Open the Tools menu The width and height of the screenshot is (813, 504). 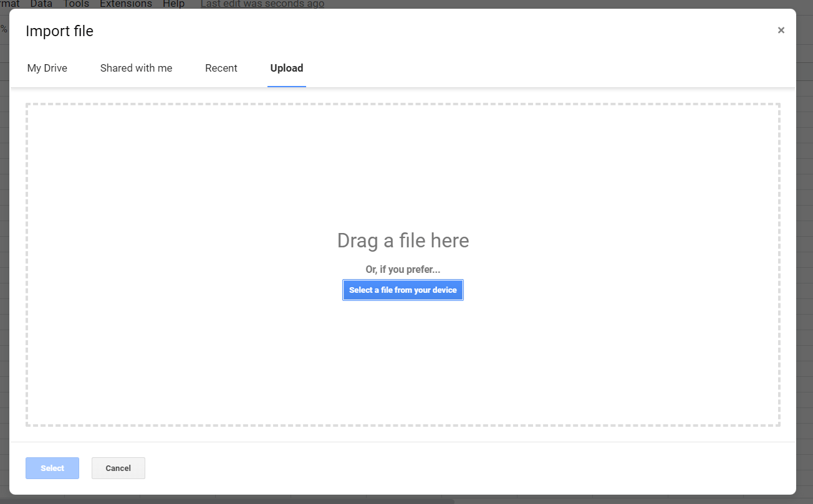[76, 4]
